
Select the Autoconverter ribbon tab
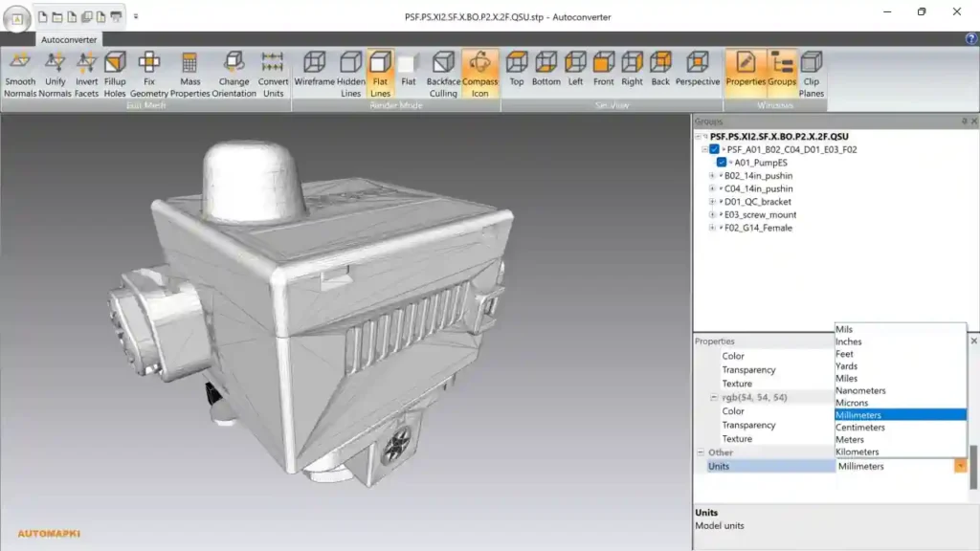[69, 39]
